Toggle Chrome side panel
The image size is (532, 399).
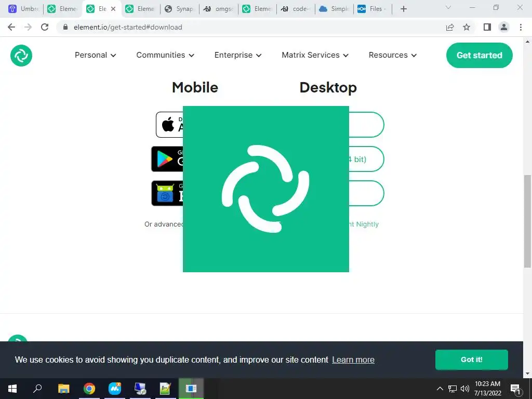(x=487, y=27)
